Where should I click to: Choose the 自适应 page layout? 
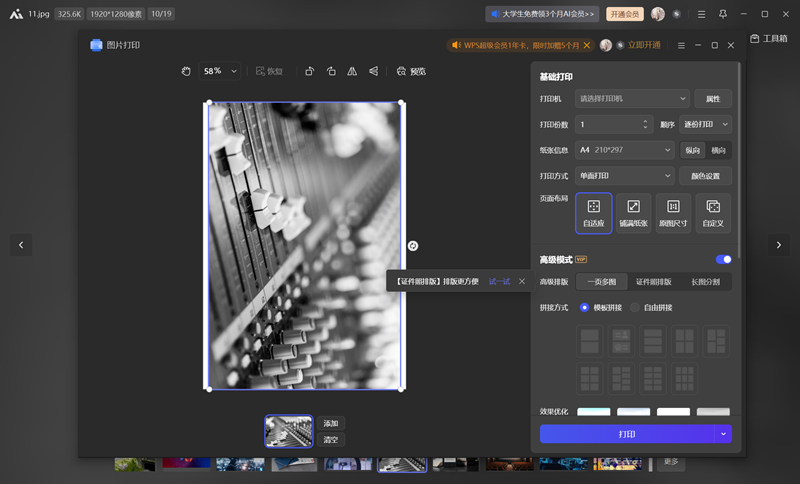click(594, 212)
